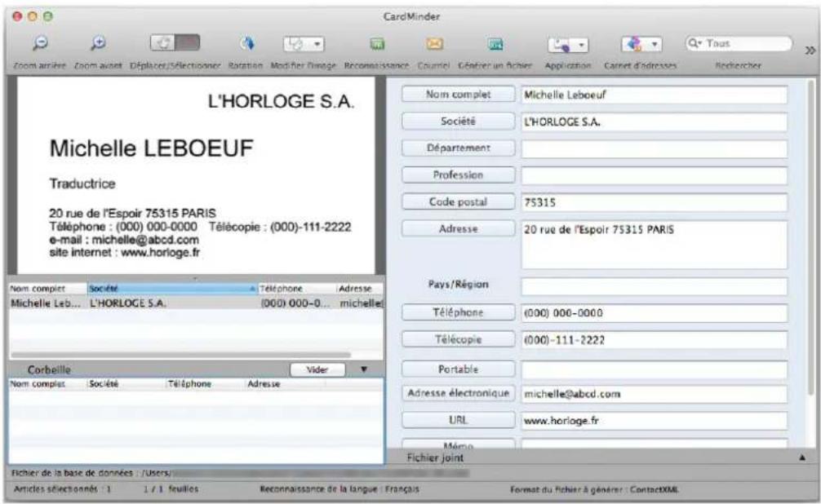This screenshot has width=821, height=504.
Task: Click the Corbeille Nom complet column header
Action: click(47, 383)
